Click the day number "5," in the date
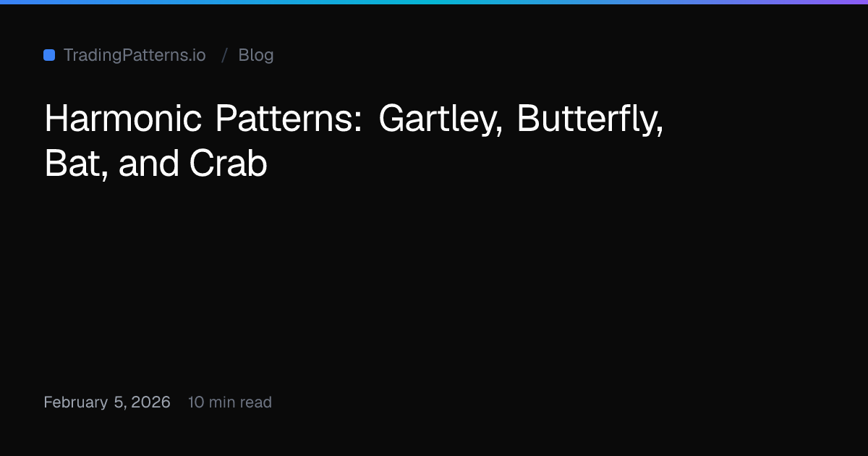The height and width of the screenshot is (456, 868). [121, 402]
